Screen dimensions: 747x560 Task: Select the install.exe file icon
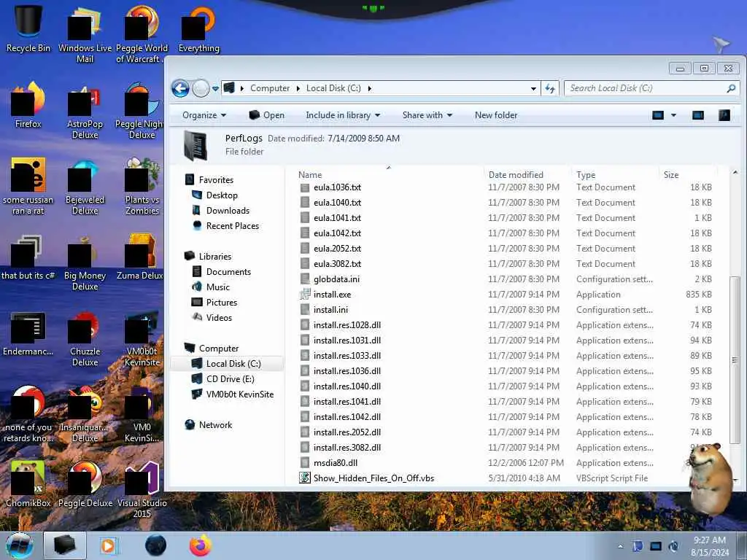pyautogui.click(x=305, y=295)
